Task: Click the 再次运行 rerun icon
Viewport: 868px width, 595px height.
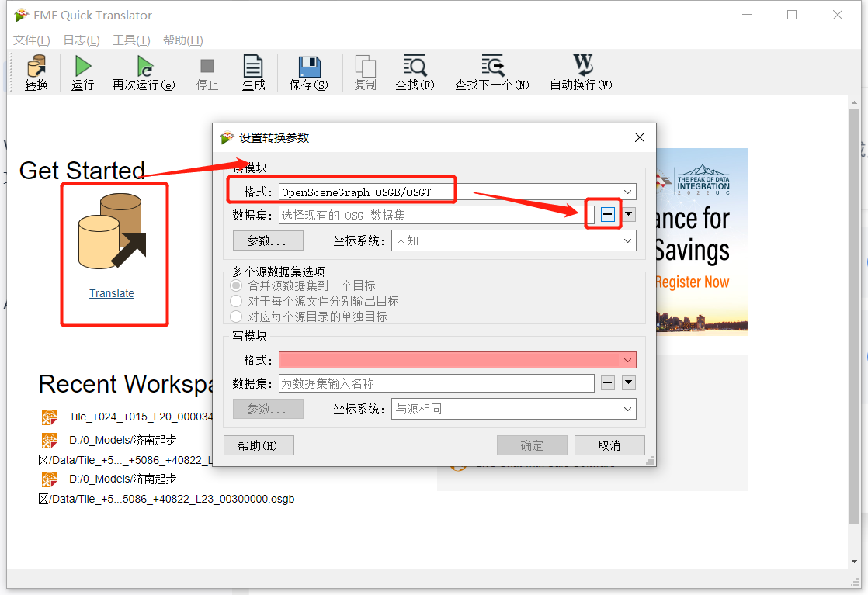Action: click(x=144, y=72)
